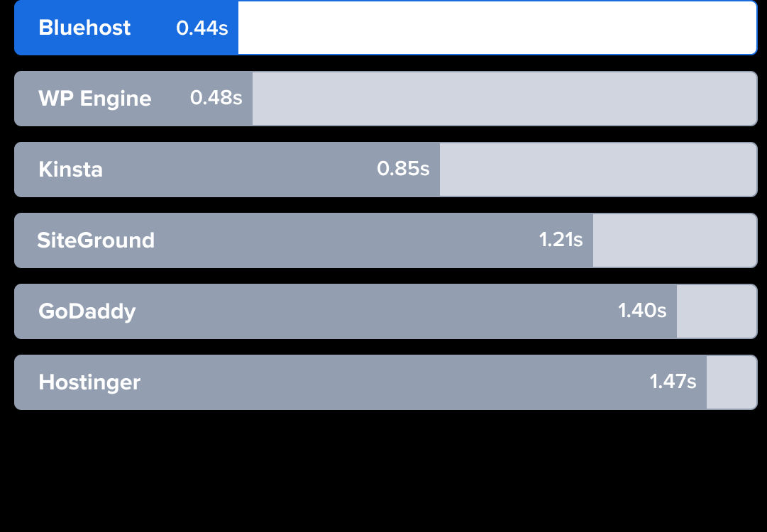Select the 1.40s value on GoDaddy bar

[x=642, y=311]
